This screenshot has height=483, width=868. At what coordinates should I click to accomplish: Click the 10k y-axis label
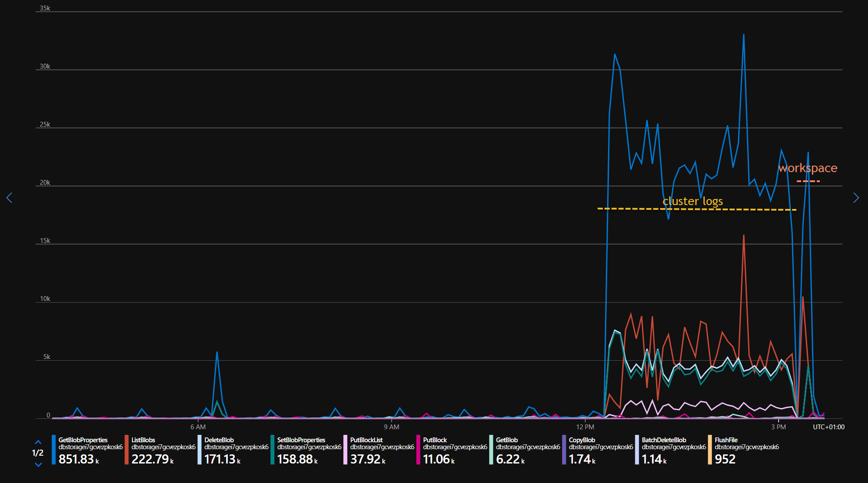(x=45, y=299)
